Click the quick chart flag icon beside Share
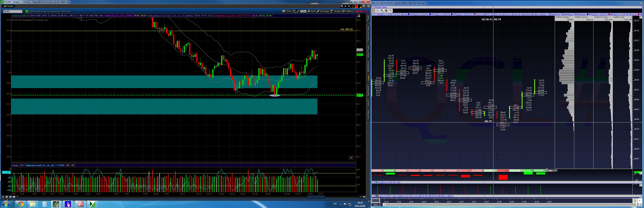The height and width of the screenshot is (208, 644). [294, 11]
